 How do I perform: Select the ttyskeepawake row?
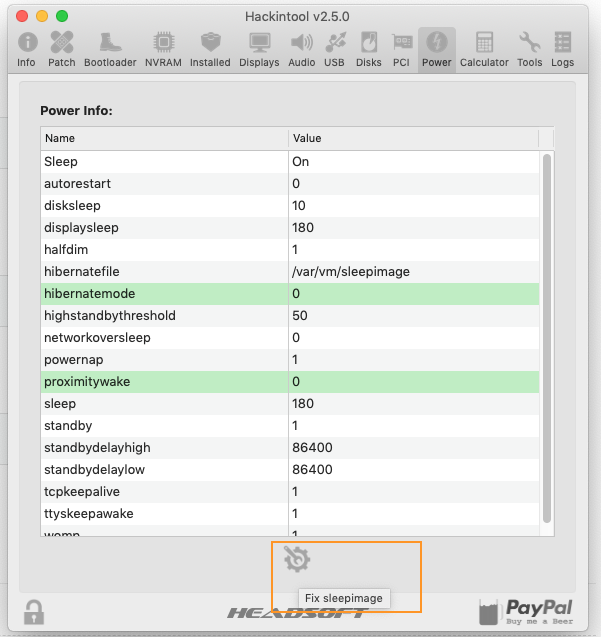pyautogui.click(x=290, y=514)
